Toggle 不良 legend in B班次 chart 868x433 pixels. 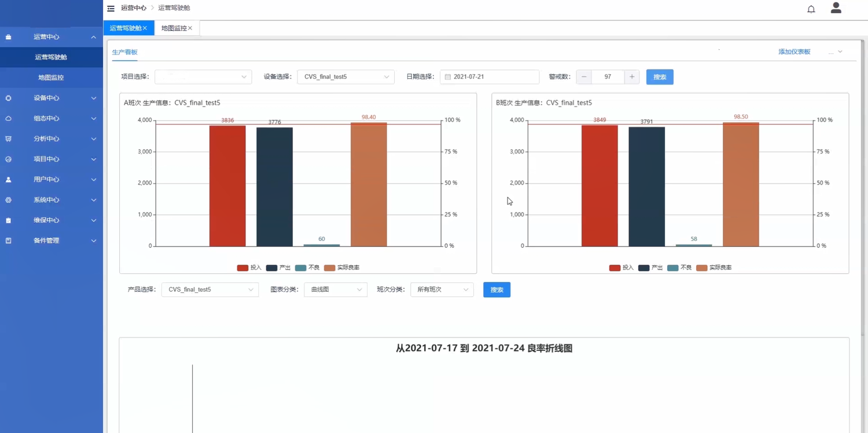(x=679, y=268)
